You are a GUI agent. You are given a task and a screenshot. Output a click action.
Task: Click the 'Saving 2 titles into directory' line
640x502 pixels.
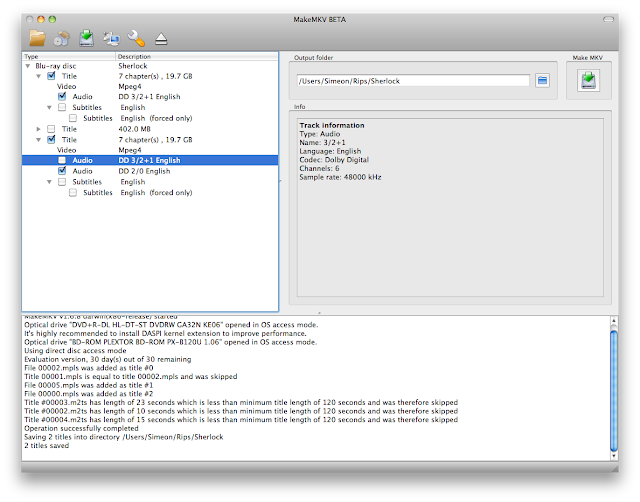click(124, 437)
